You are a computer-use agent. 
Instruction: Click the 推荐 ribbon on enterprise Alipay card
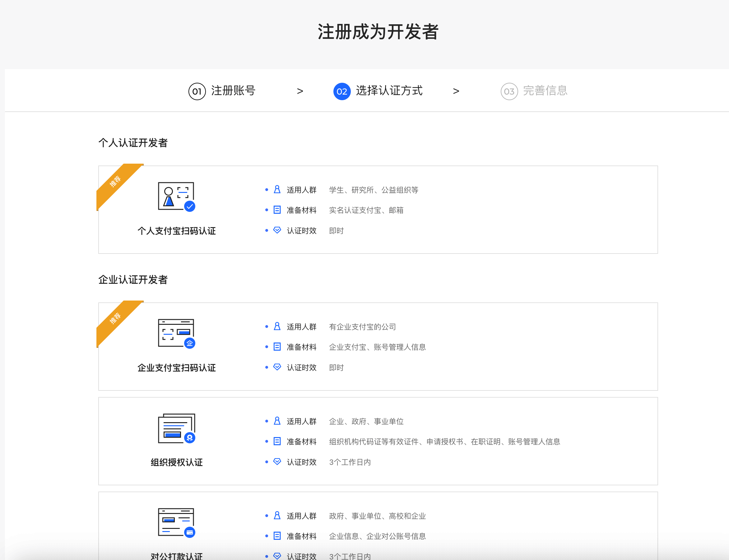click(x=116, y=319)
